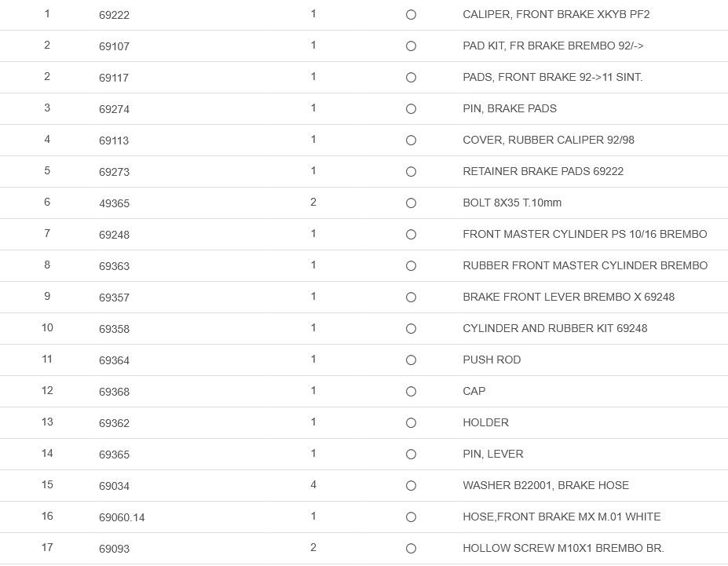
Task: Choose the PADS, FRONT BRAKE 92->11 SINT. option
Action: pos(411,78)
